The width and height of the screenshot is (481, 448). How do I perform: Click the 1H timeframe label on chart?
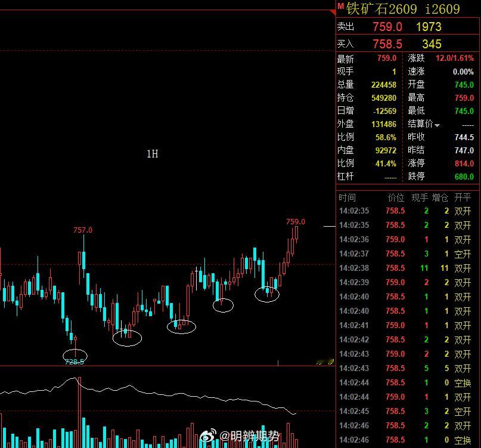(153, 154)
